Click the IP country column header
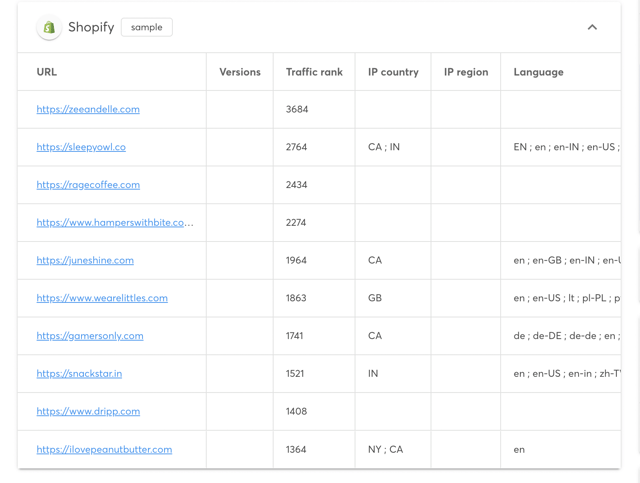Image resolution: width=640 pixels, height=483 pixels. [393, 72]
